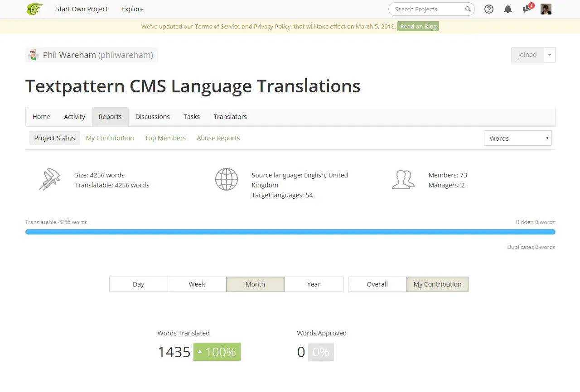Click the Joined button
Image resolution: width=580 pixels, height=392 pixels.
(x=527, y=55)
